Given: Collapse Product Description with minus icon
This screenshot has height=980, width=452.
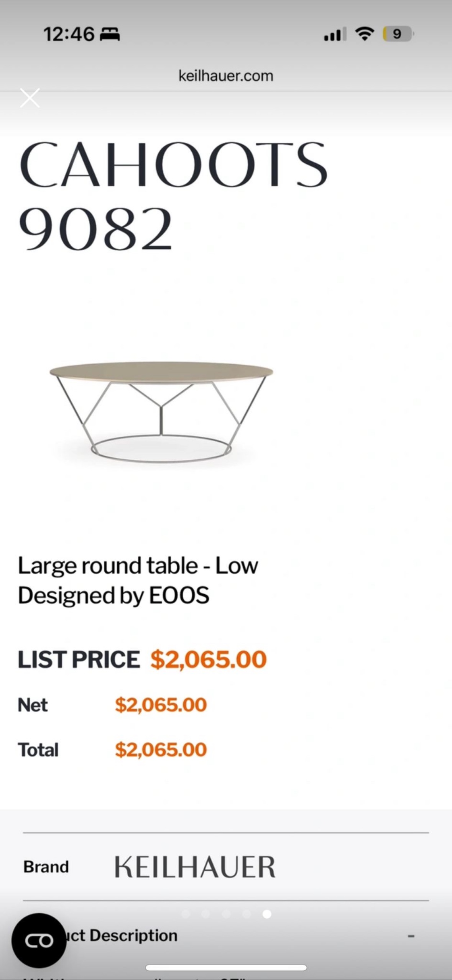Looking at the screenshot, I should tap(411, 936).
